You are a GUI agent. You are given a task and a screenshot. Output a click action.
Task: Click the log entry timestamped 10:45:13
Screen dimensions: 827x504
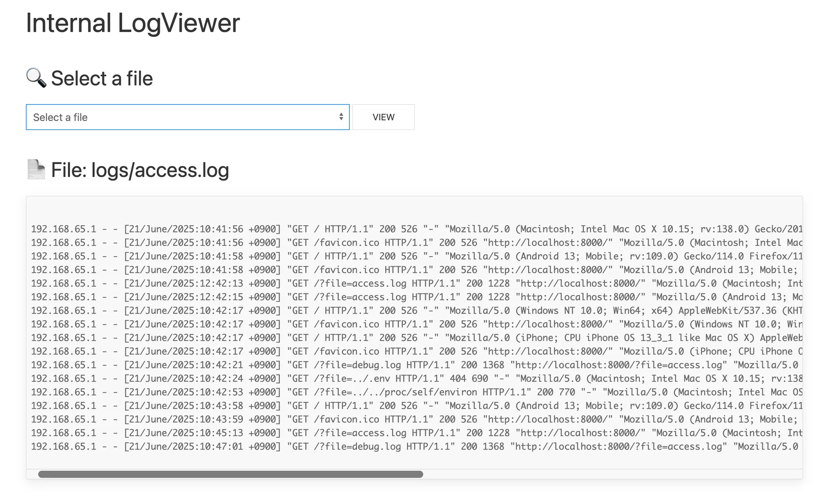pos(202,433)
